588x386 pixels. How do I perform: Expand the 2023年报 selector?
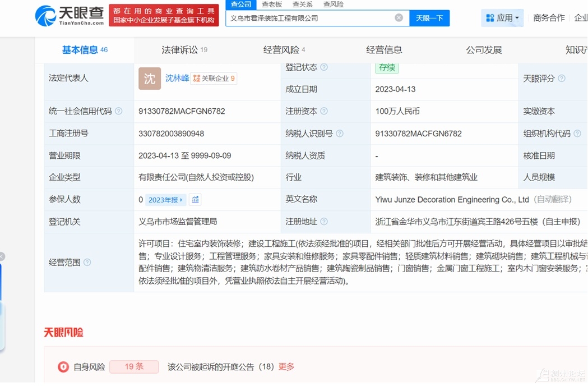[165, 200]
